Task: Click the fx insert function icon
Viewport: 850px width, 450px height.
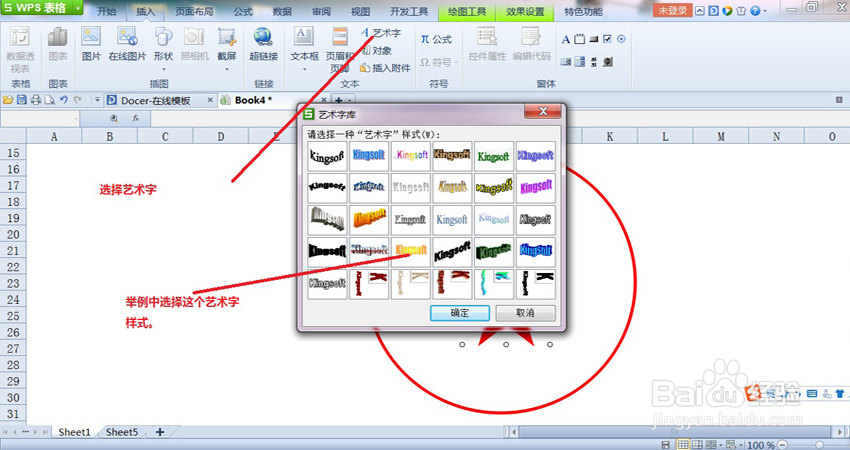Action: click(x=136, y=118)
